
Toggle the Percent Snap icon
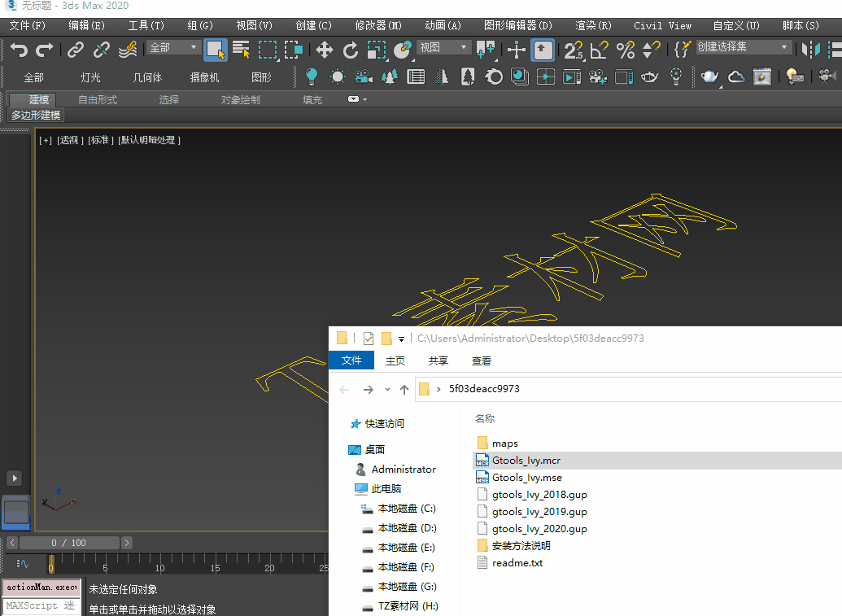click(625, 50)
